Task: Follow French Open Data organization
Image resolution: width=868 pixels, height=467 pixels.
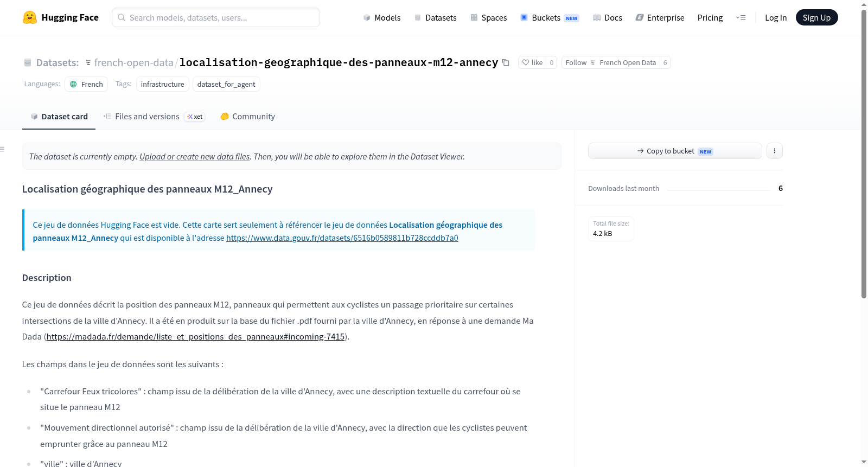Action: pyautogui.click(x=610, y=62)
